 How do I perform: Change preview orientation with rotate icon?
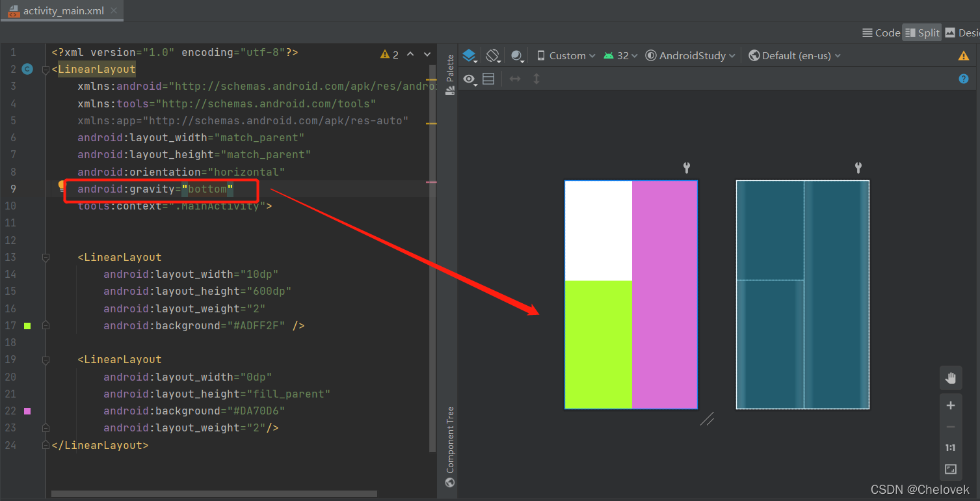tap(493, 56)
